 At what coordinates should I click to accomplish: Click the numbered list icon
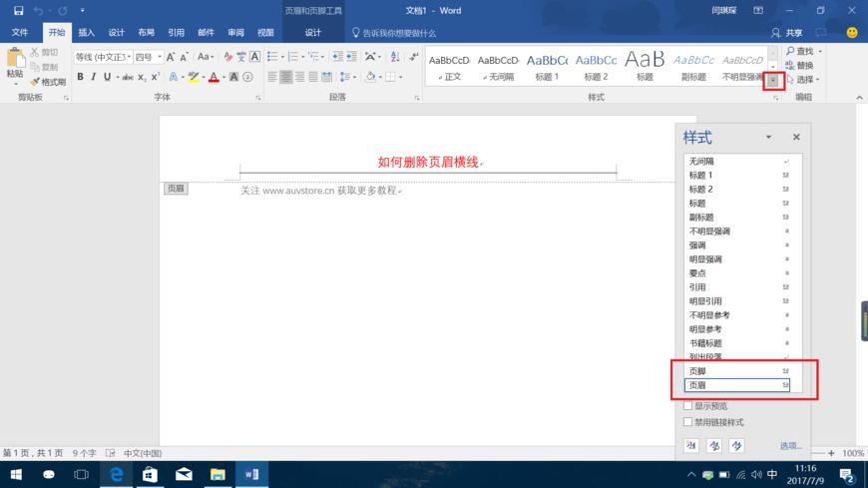click(x=293, y=57)
